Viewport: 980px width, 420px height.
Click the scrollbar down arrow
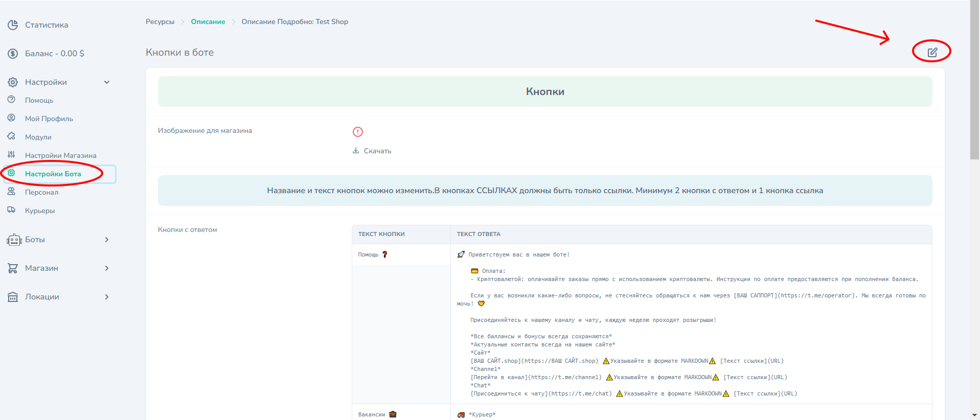pyautogui.click(x=975, y=415)
